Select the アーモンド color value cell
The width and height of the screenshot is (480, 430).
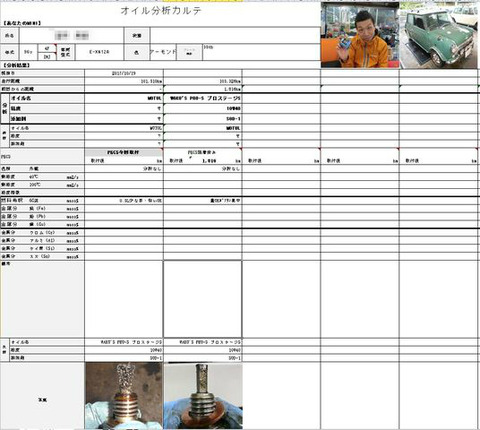pos(163,52)
